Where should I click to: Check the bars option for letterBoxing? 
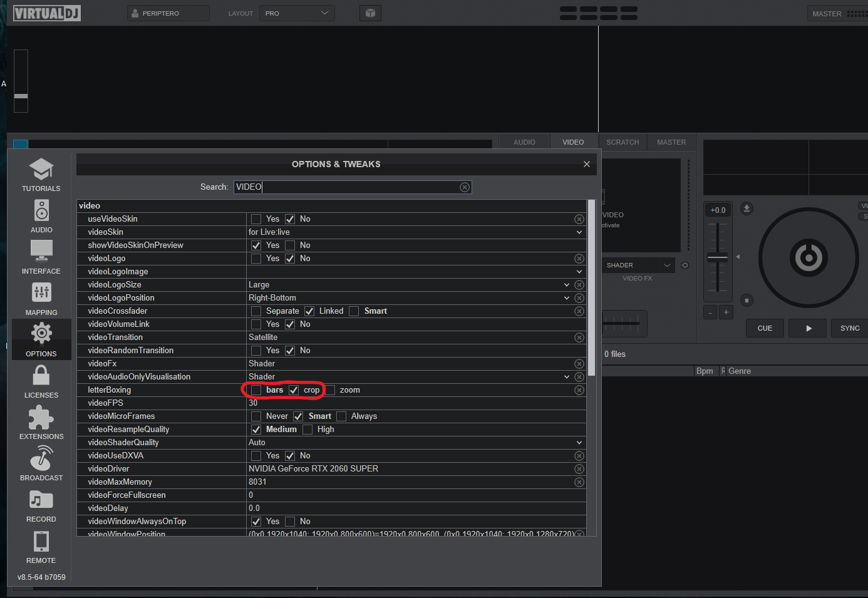256,390
